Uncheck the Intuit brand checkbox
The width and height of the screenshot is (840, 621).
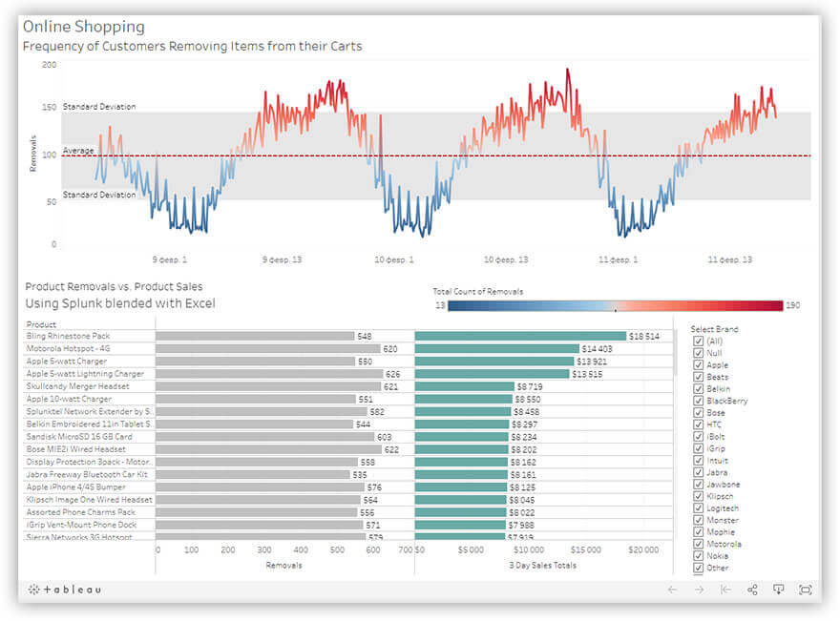pos(698,461)
